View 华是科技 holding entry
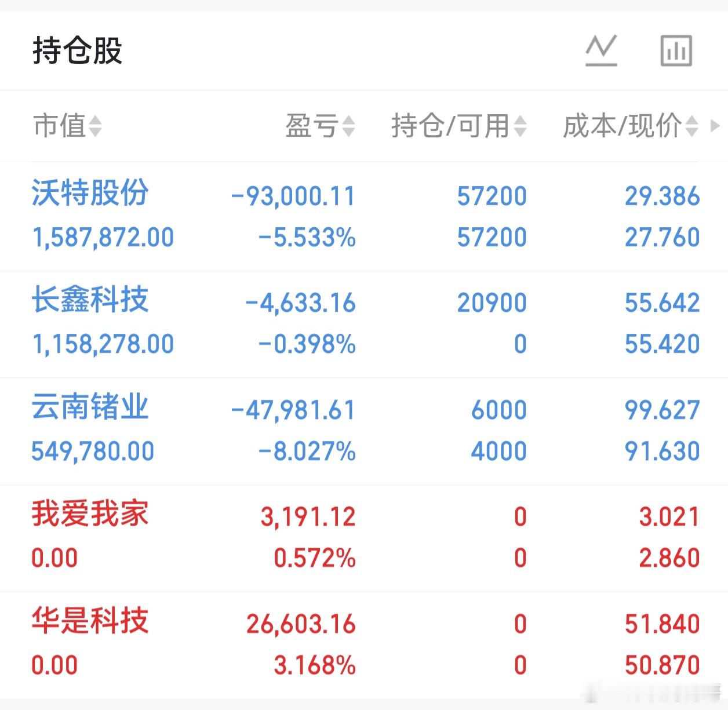The height and width of the screenshot is (710, 728). click(364, 645)
